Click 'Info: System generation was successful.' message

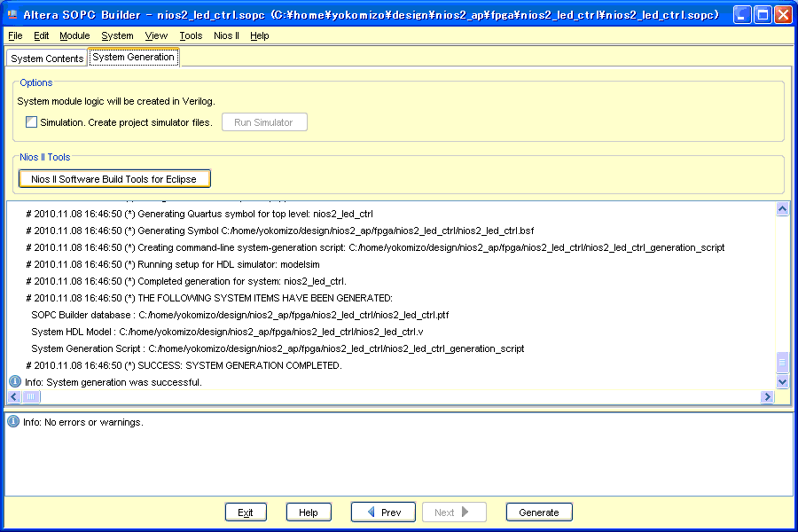coord(113,382)
